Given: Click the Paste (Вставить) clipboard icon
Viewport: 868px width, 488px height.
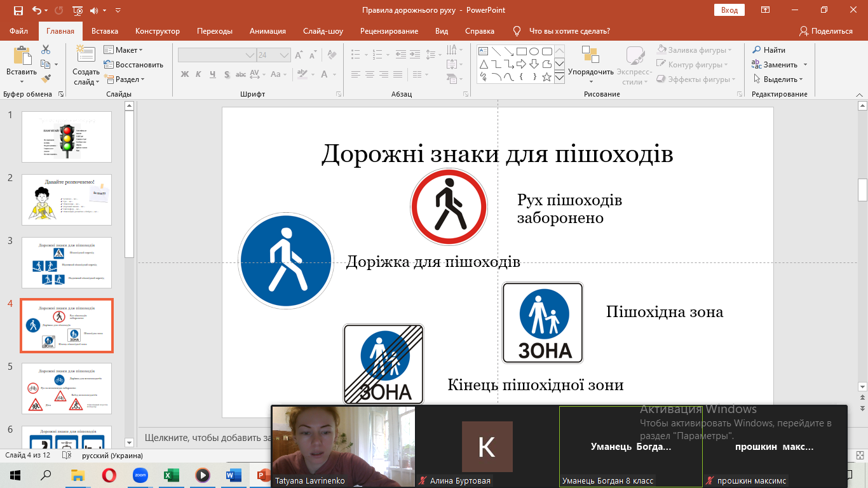Looking at the screenshot, I should (22, 56).
